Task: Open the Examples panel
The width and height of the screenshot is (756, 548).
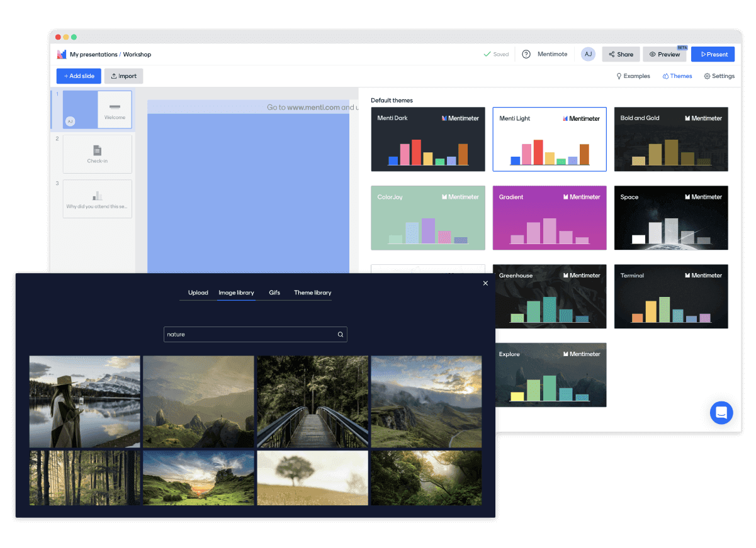Action: (633, 76)
